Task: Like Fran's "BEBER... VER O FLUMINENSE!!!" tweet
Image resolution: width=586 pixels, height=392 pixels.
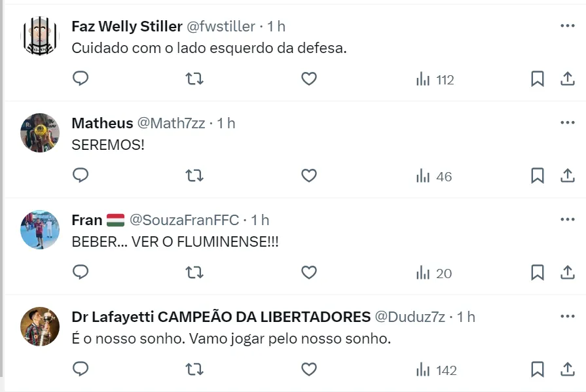Action: [x=309, y=273]
